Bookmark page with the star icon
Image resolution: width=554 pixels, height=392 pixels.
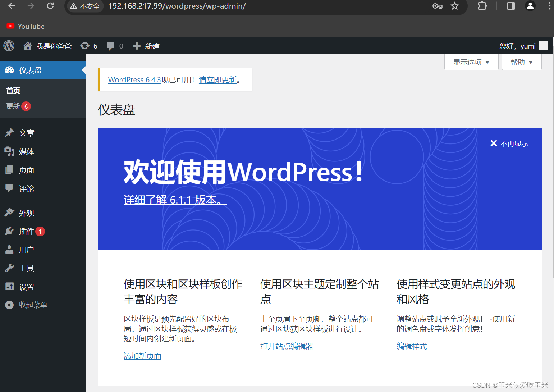point(455,6)
